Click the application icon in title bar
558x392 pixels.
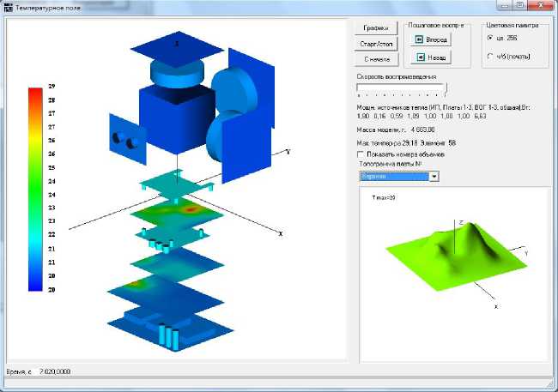pos(9,7)
